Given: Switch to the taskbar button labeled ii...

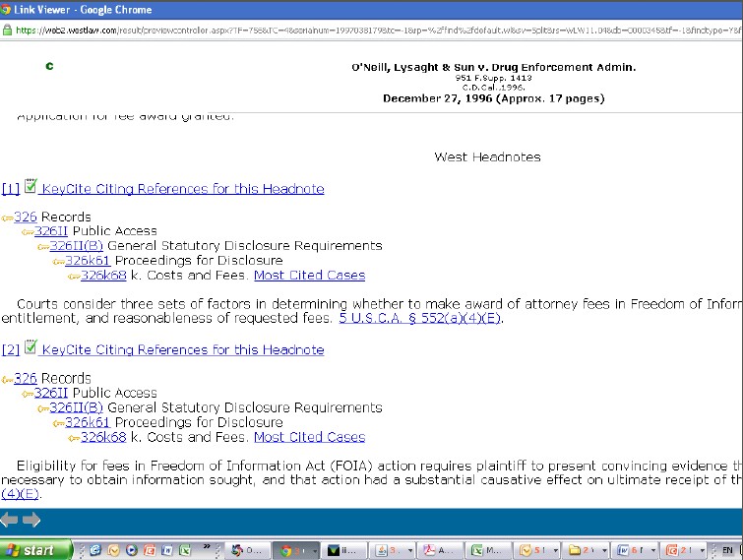Looking at the screenshot, I should pos(345,550).
